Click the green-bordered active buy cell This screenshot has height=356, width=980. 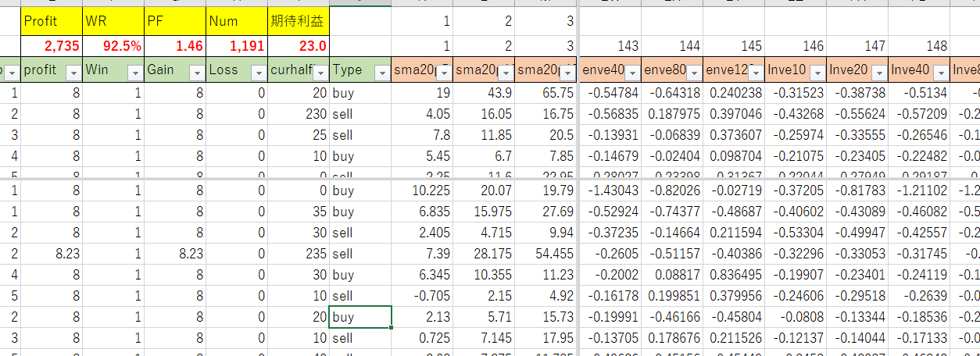click(360, 317)
